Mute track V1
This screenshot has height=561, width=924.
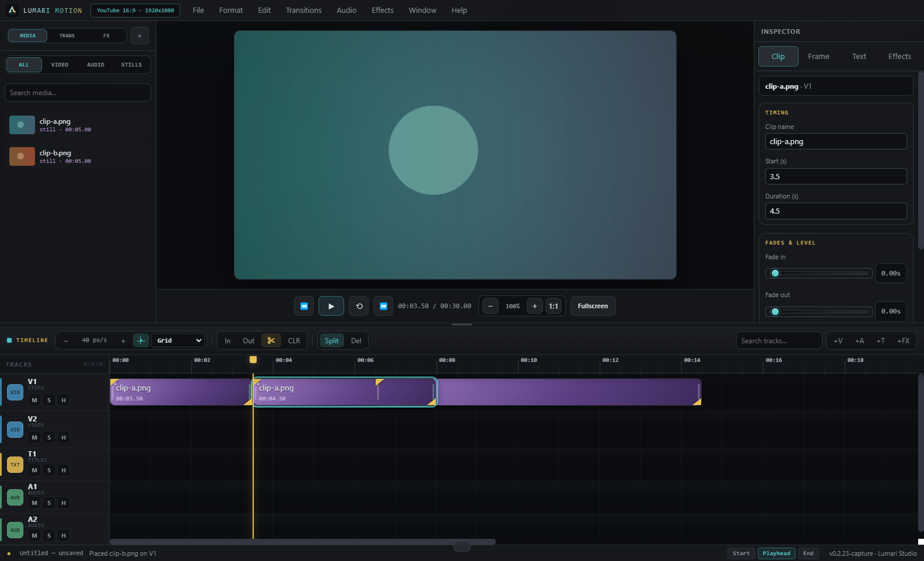tap(34, 400)
